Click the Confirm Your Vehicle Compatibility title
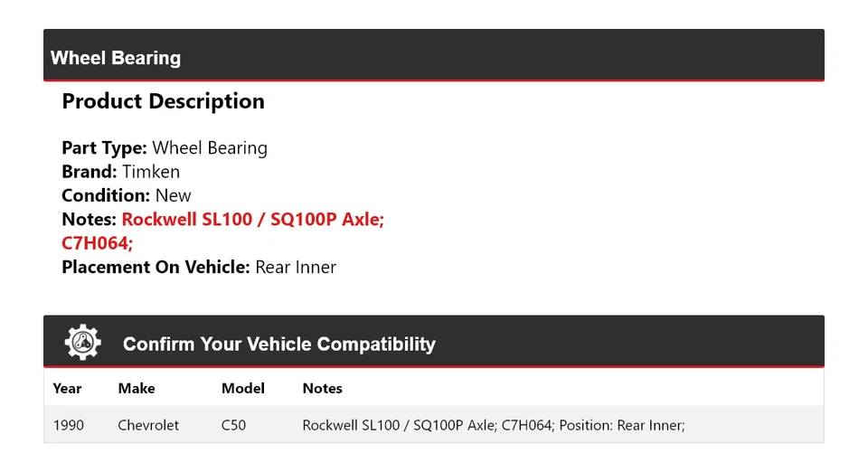Screen dimensions: 868x472 tap(279, 344)
